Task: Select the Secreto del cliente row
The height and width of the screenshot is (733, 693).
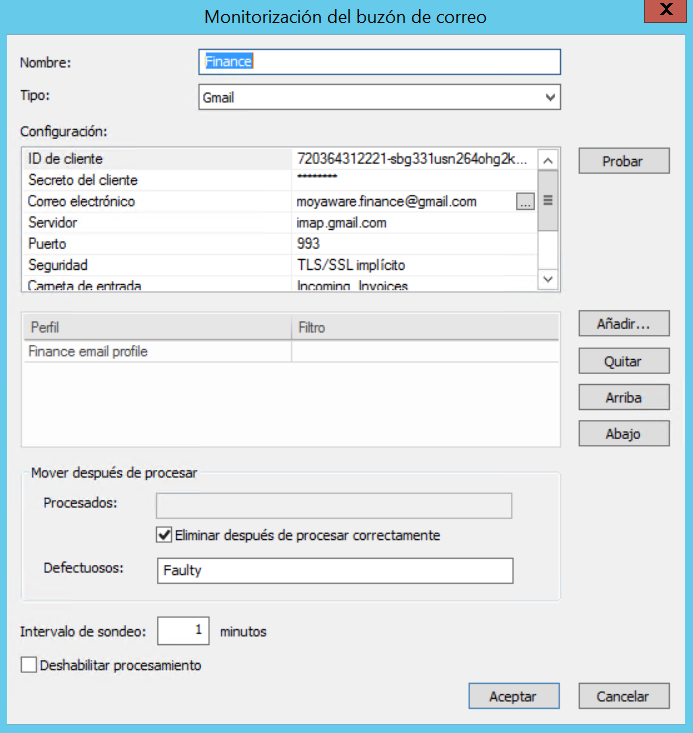Action: pyautogui.click(x=279, y=180)
